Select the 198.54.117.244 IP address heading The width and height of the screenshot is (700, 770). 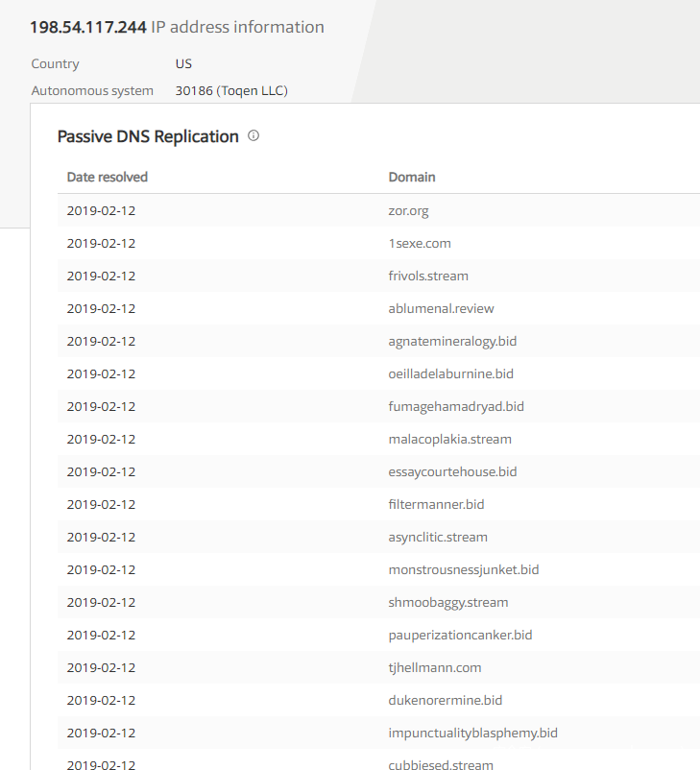click(x=88, y=27)
